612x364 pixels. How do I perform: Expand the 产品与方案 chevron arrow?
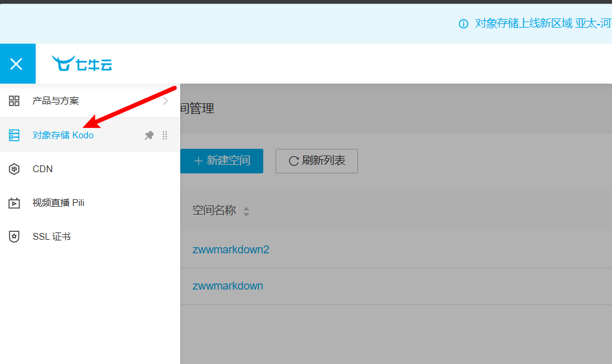pyautogui.click(x=165, y=101)
